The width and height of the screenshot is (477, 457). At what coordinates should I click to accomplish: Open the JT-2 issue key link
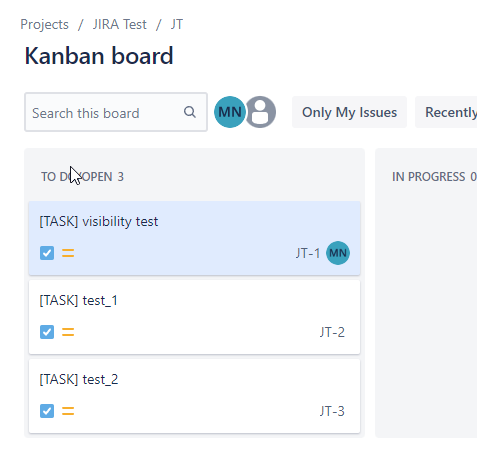[x=332, y=332]
